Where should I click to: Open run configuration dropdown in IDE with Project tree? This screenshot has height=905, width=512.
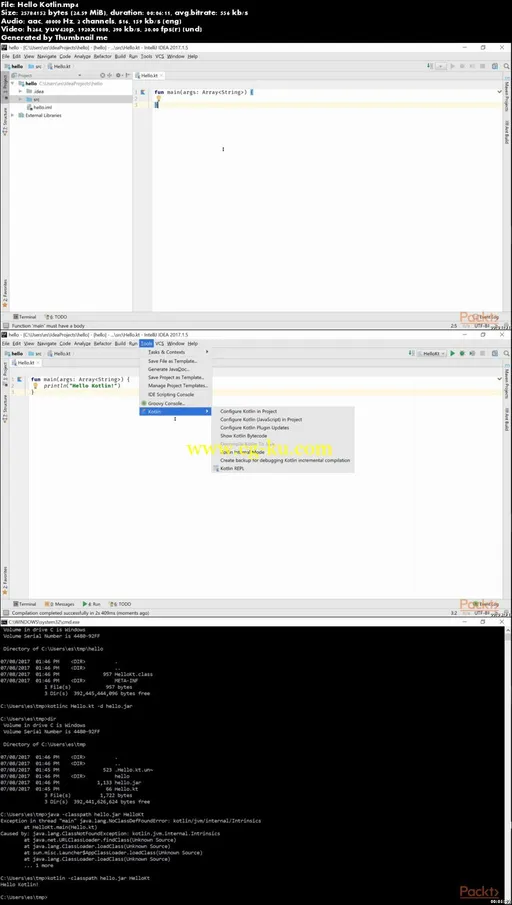point(440,66)
